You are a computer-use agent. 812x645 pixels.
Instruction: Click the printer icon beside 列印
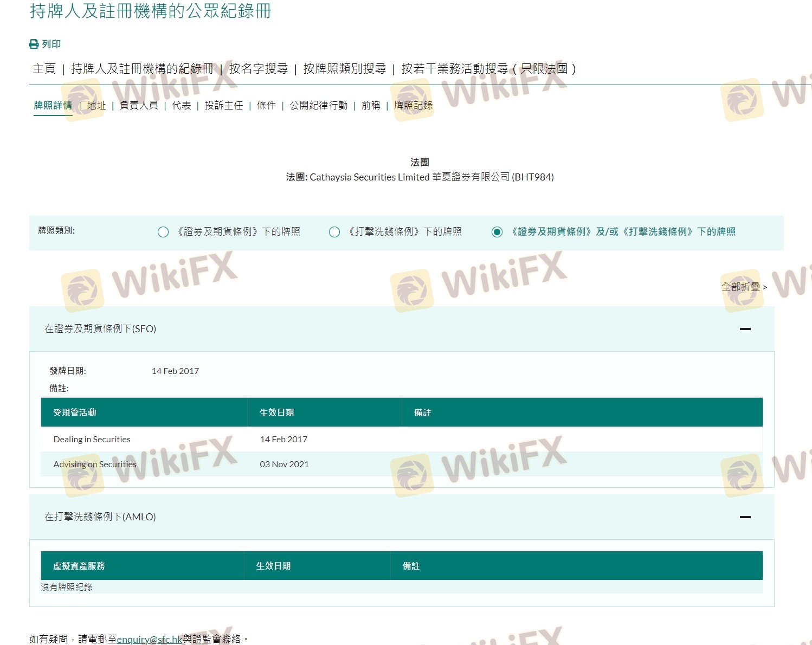(x=34, y=44)
